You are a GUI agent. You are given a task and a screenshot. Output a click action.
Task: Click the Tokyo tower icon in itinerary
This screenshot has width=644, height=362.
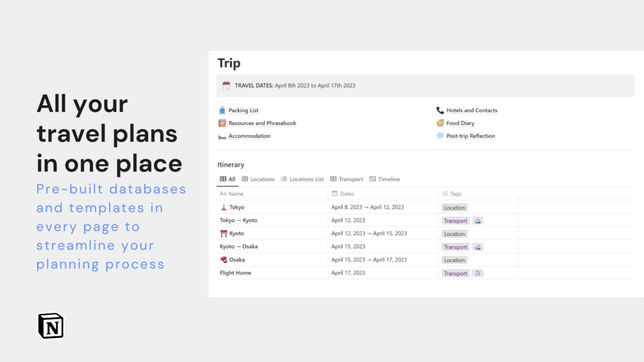[224, 208]
